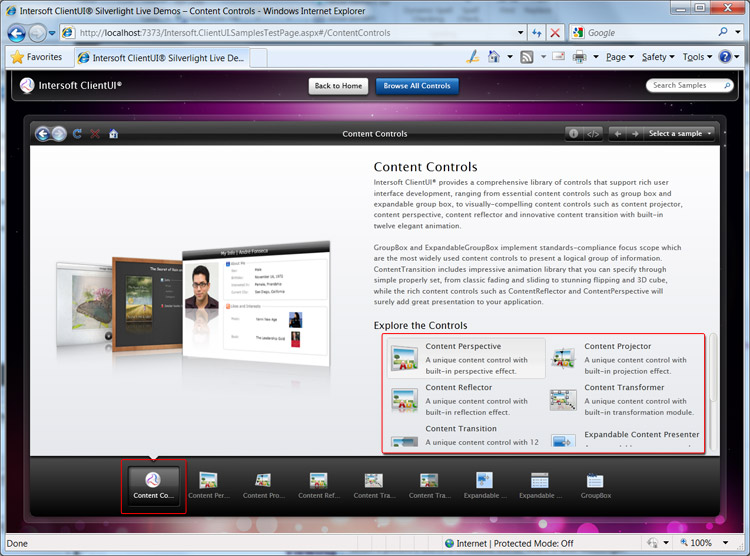The width and height of the screenshot is (750, 556).
Task: Click the Print printer icon
Action: [x=580, y=57]
